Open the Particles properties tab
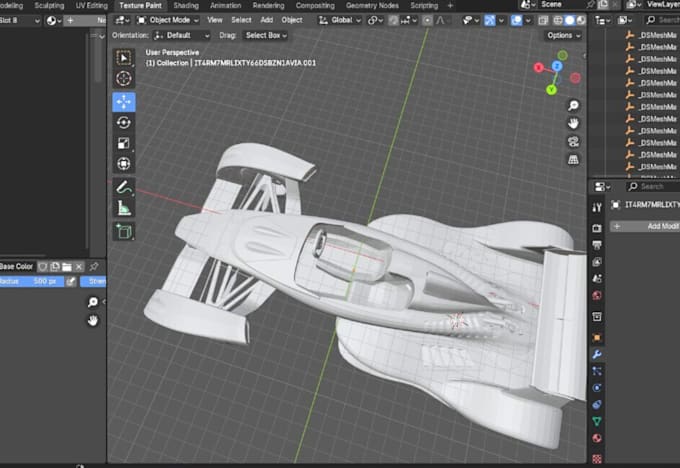Image resolution: width=680 pixels, height=468 pixels. (x=597, y=371)
